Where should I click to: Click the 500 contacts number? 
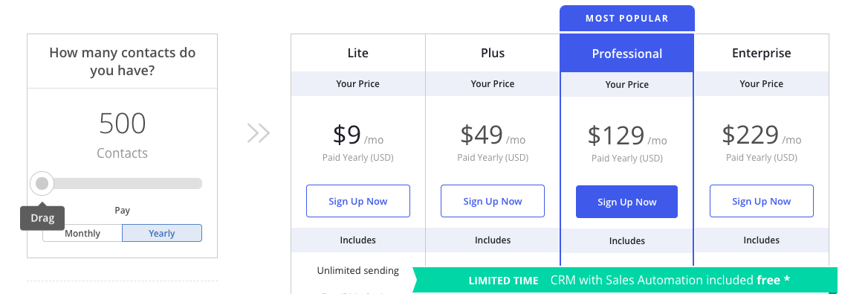pyautogui.click(x=123, y=124)
